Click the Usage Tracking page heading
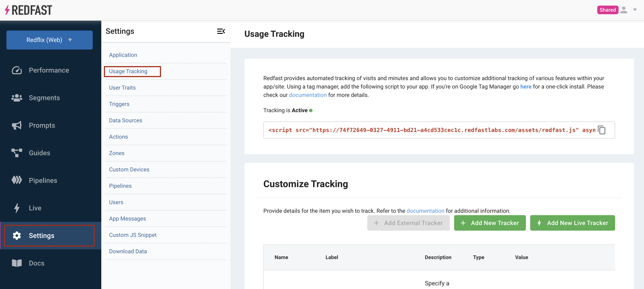The width and height of the screenshot is (644, 289). 274,34
